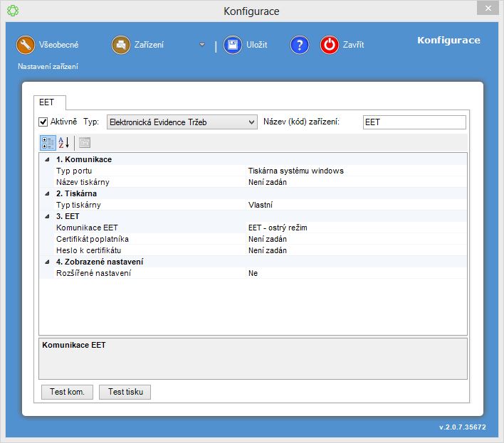Click the Název (kód) zařízení text field
Screen dimensions: 504x443
[414, 122]
